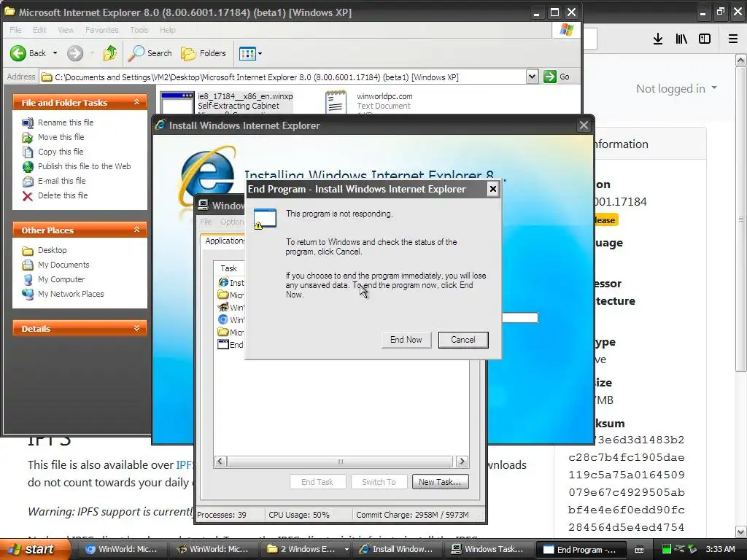Click End Now in End Program dialog

(406, 340)
